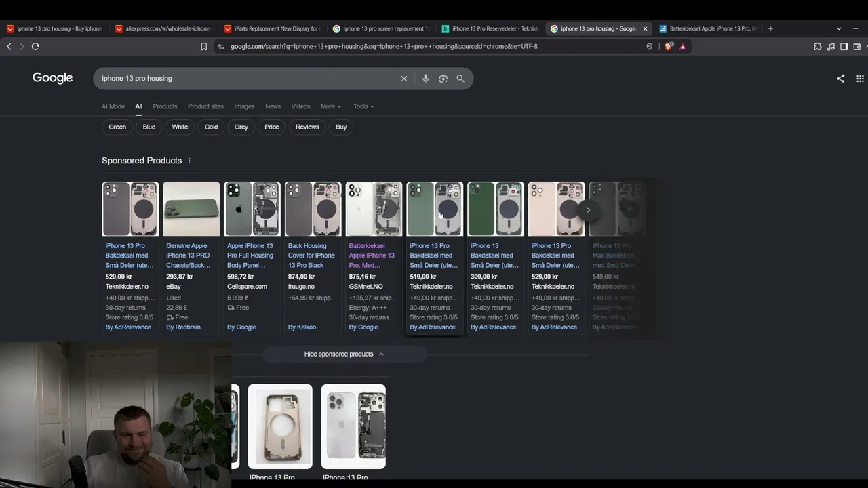Click the By Redbrain link
Image resolution: width=868 pixels, height=488 pixels.
click(183, 327)
